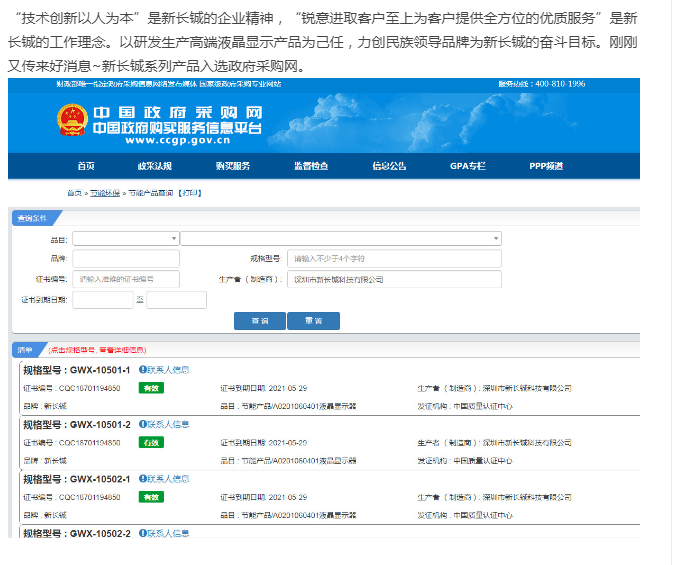Select the 清单 list tab header
This screenshot has width=673, height=565.
(x=26, y=350)
